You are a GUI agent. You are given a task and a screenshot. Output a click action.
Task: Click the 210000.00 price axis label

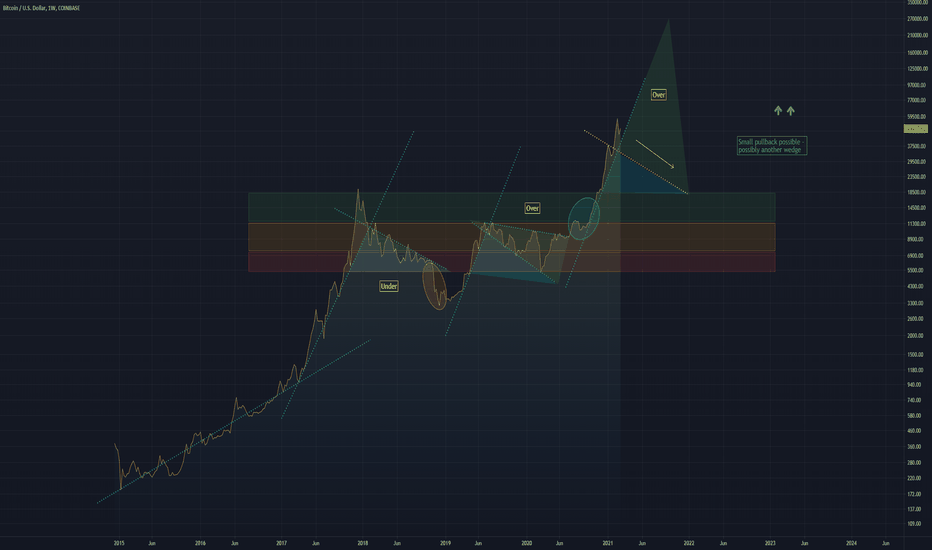pos(917,36)
